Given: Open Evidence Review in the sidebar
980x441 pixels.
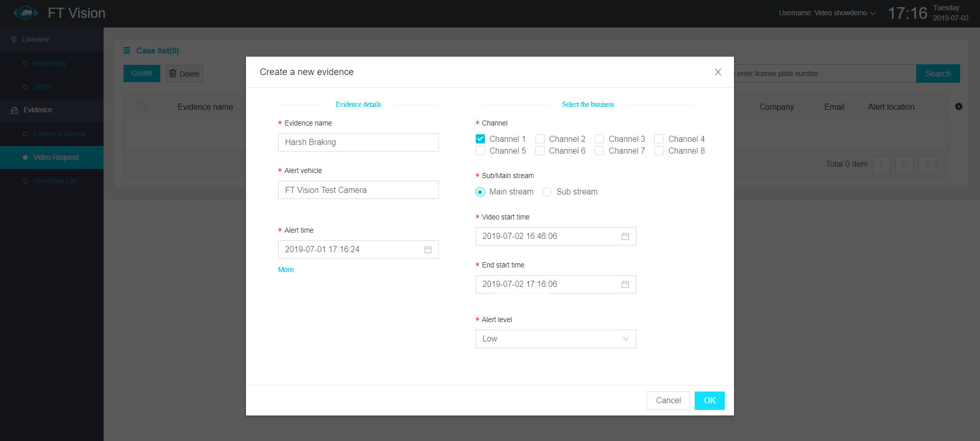Looking at the screenshot, I should point(60,134).
